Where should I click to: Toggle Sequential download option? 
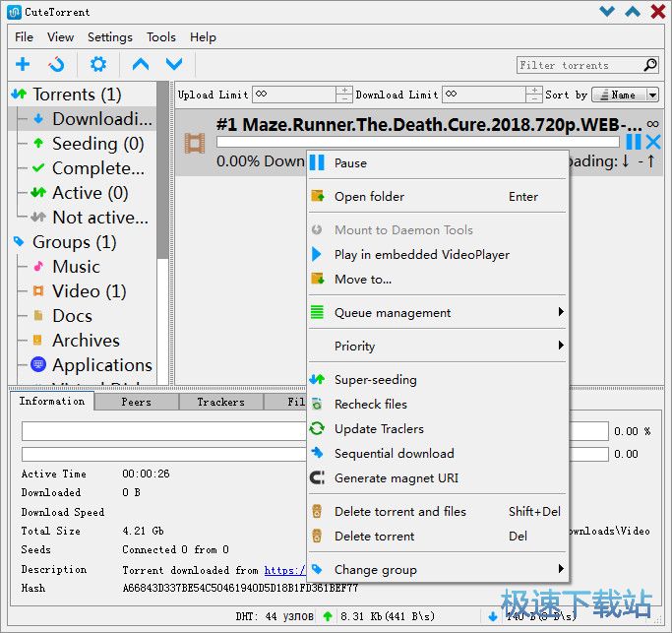pos(394,454)
